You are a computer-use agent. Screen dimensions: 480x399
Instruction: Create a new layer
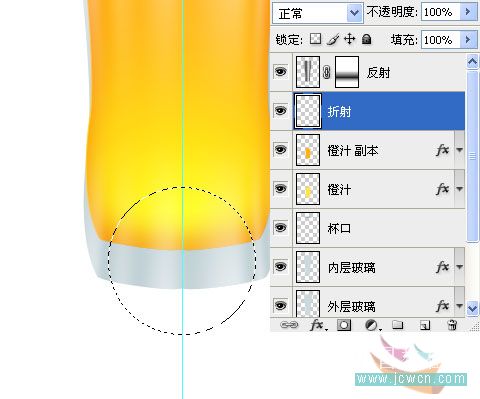pos(425,325)
